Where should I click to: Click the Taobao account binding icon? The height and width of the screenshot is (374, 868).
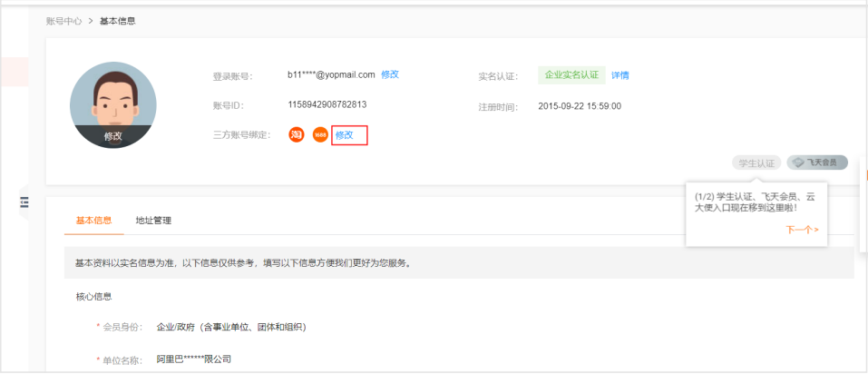point(296,134)
